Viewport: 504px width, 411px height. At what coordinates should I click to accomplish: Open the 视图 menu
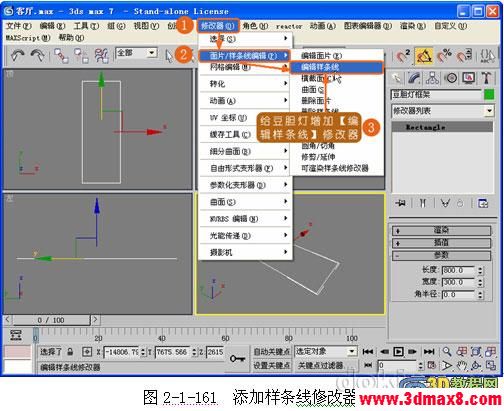tap(146, 26)
